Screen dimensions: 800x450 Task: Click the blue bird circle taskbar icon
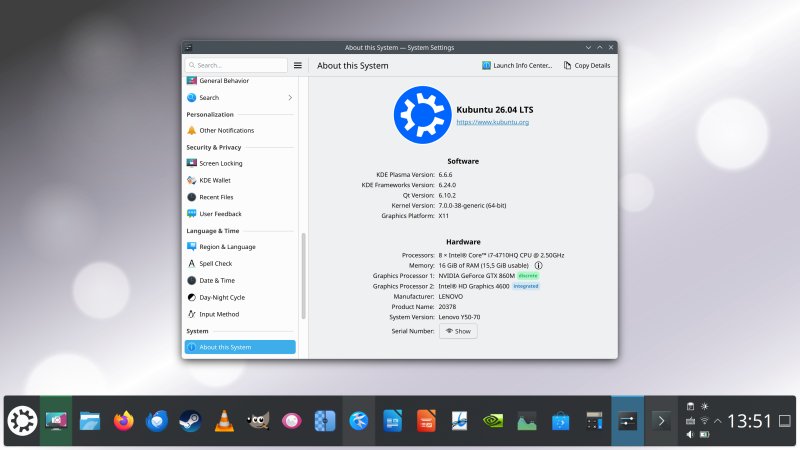click(x=359, y=421)
